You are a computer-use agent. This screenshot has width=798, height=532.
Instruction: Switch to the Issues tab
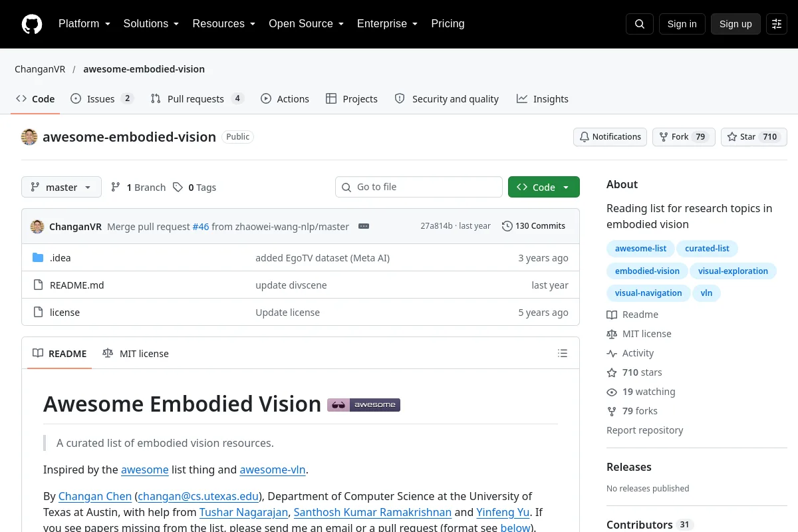coord(102,99)
